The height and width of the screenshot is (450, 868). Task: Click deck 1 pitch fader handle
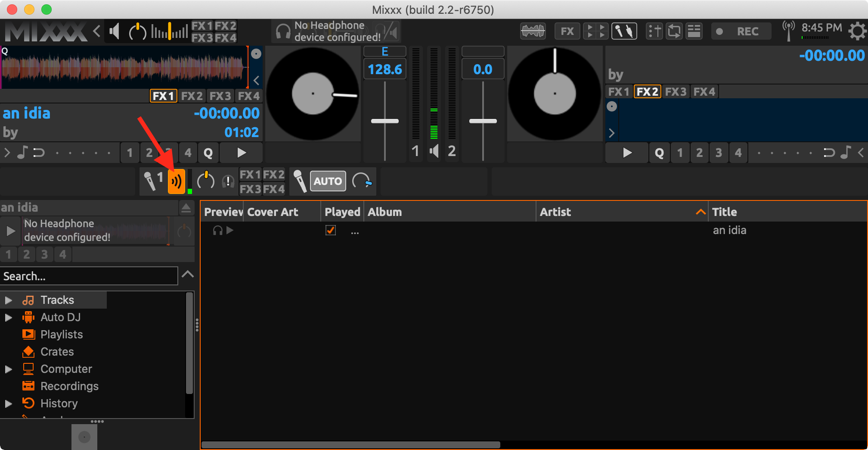click(385, 121)
